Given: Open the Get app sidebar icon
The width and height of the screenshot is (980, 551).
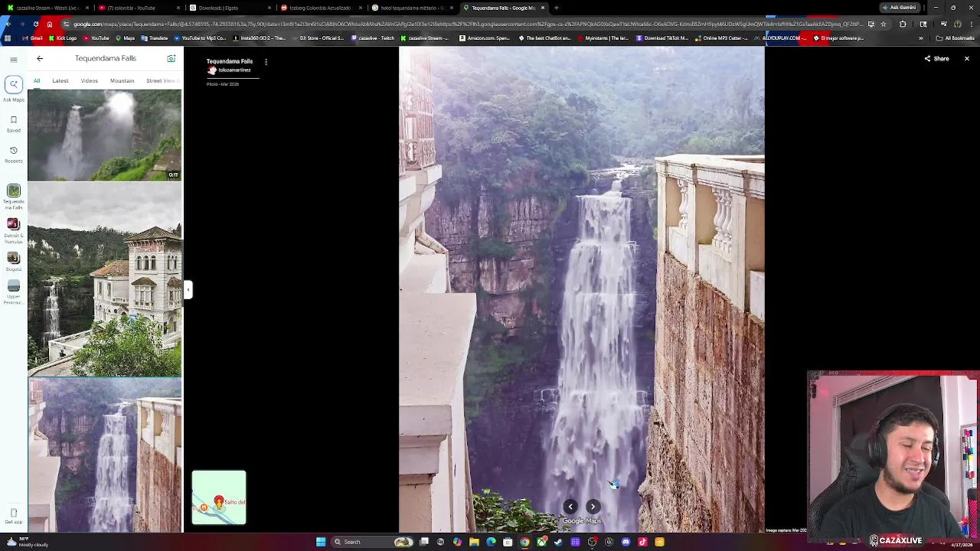Looking at the screenshot, I should tap(13, 516).
